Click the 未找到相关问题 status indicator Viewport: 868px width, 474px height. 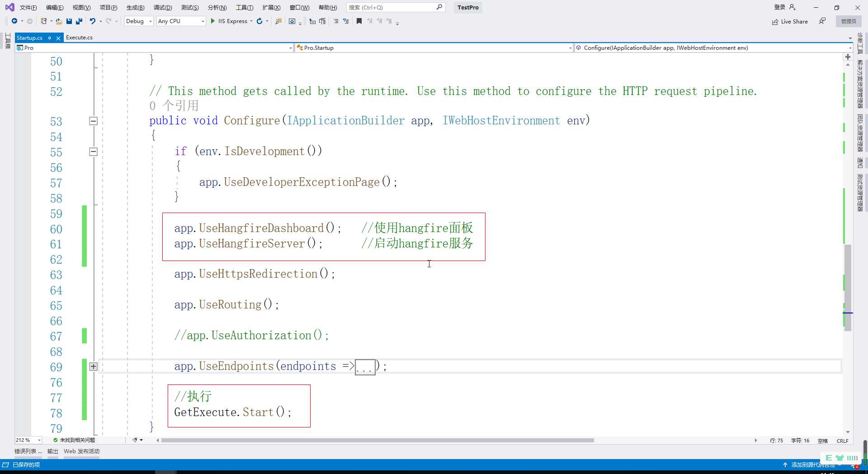pos(74,440)
